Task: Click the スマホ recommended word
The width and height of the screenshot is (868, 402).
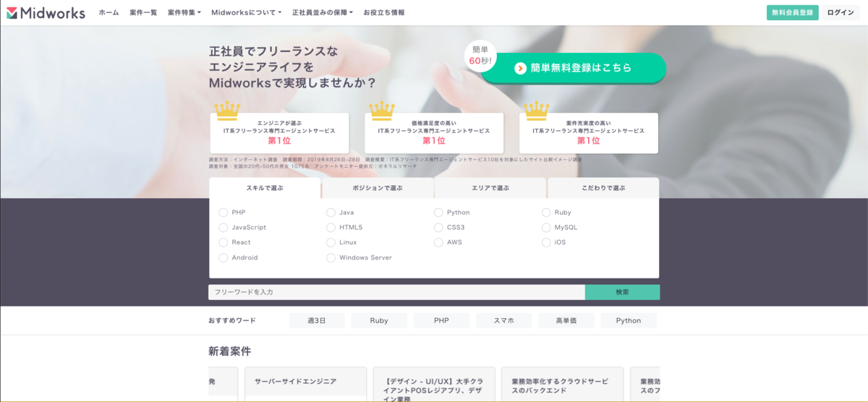Action: coord(504,320)
